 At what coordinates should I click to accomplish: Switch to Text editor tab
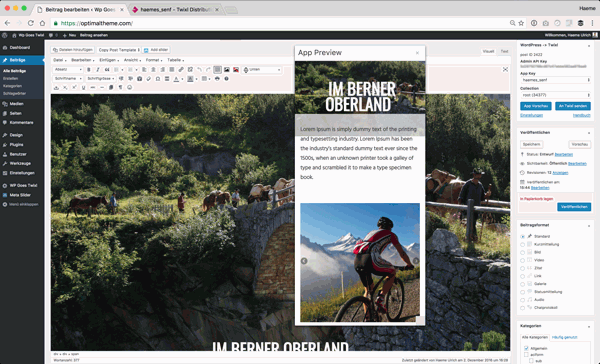coord(505,51)
